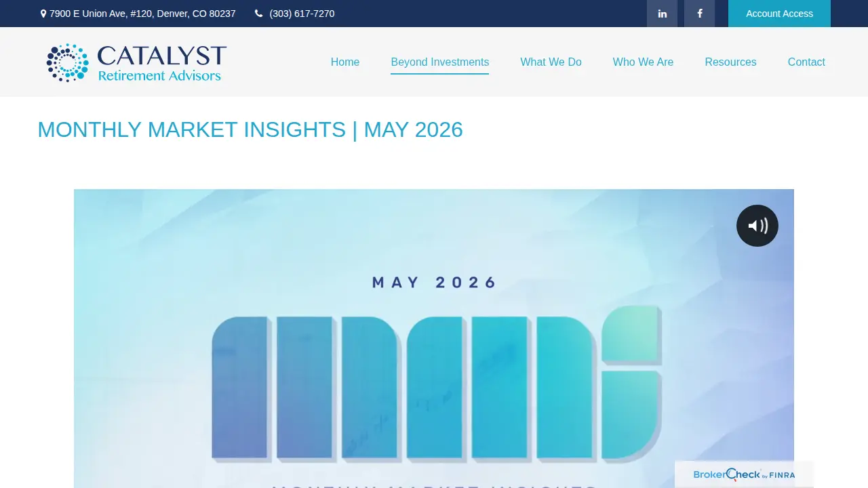Open the Who We Are menu
This screenshot has height=488, width=868.
pos(643,62)
